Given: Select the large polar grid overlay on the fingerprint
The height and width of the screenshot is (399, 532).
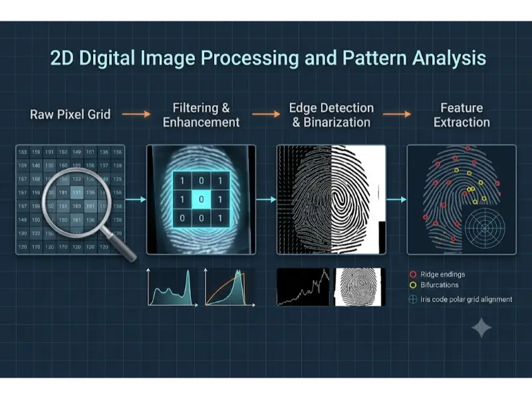Looking at the screenshot, I should pos(485,229).
